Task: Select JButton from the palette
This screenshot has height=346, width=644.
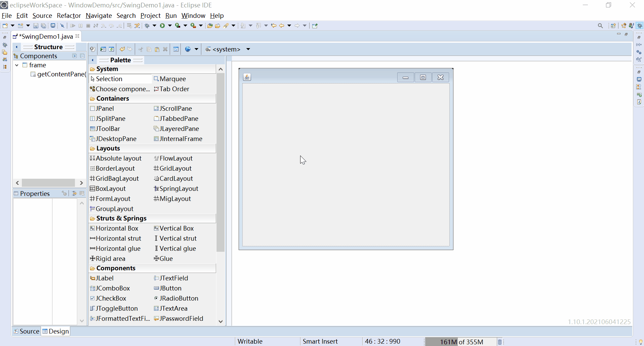Action: click(168, 288)
